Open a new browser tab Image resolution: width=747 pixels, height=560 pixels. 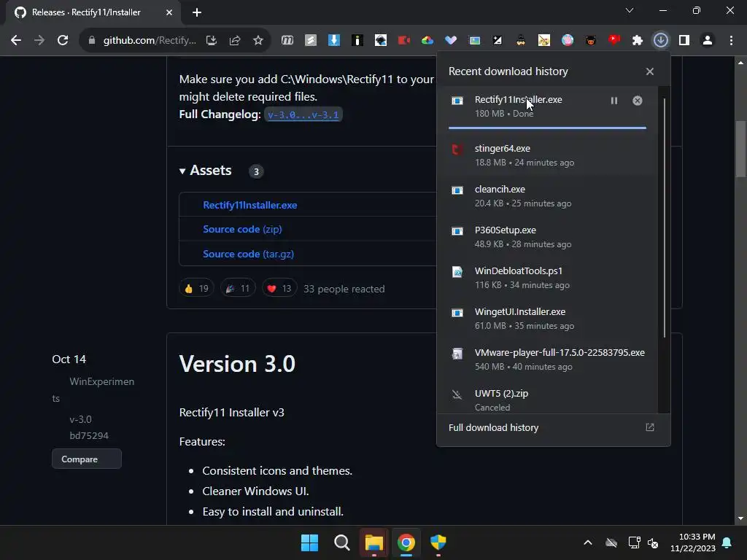pos(197,12)
